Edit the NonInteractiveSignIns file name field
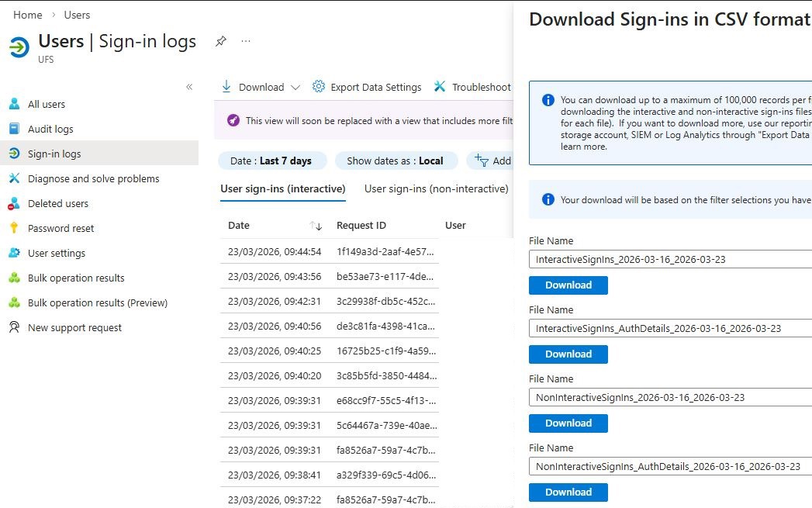 point(670,398)
